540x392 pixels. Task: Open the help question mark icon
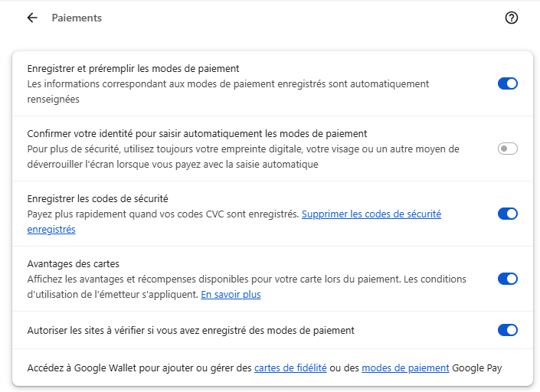pyautogui.click(x=512, y=18)
